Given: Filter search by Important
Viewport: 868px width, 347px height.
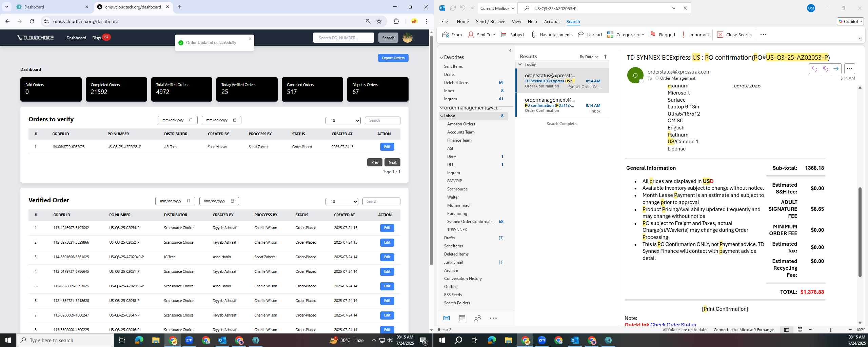Looking at the screenshot, I should tap(695, 35).
